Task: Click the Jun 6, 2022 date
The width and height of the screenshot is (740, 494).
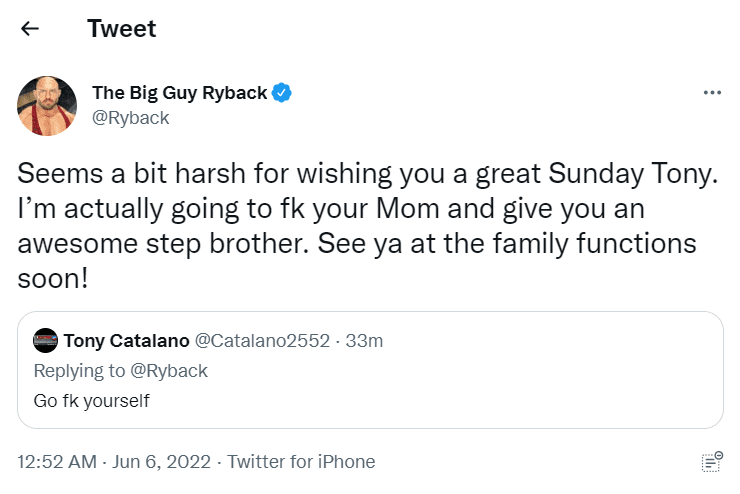Action: (x=162, y=462)
